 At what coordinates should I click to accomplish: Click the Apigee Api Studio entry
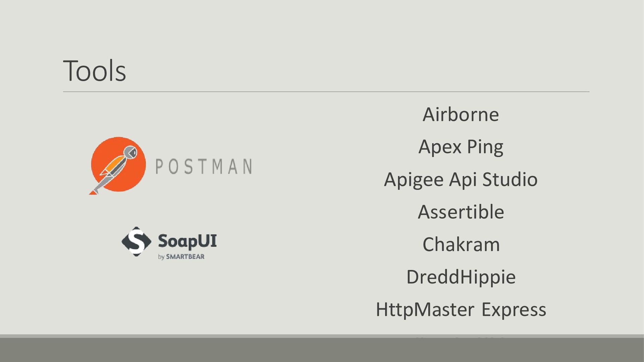[461, 180]
